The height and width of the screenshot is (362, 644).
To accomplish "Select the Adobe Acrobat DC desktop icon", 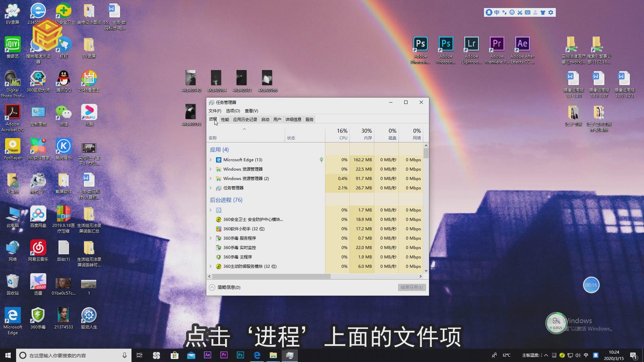I will tap(13, 118).
